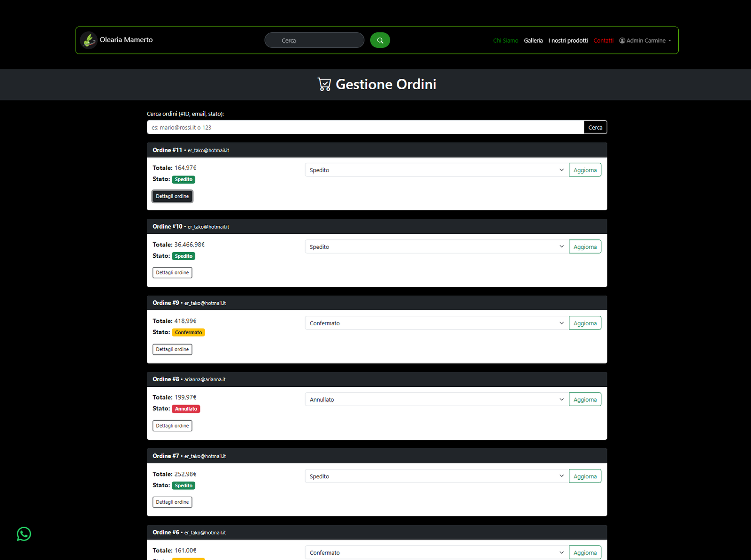Change the Annullato dropdown for Ordine #8
This screenshot has height=560, width=751.
(x=436, y=399)
